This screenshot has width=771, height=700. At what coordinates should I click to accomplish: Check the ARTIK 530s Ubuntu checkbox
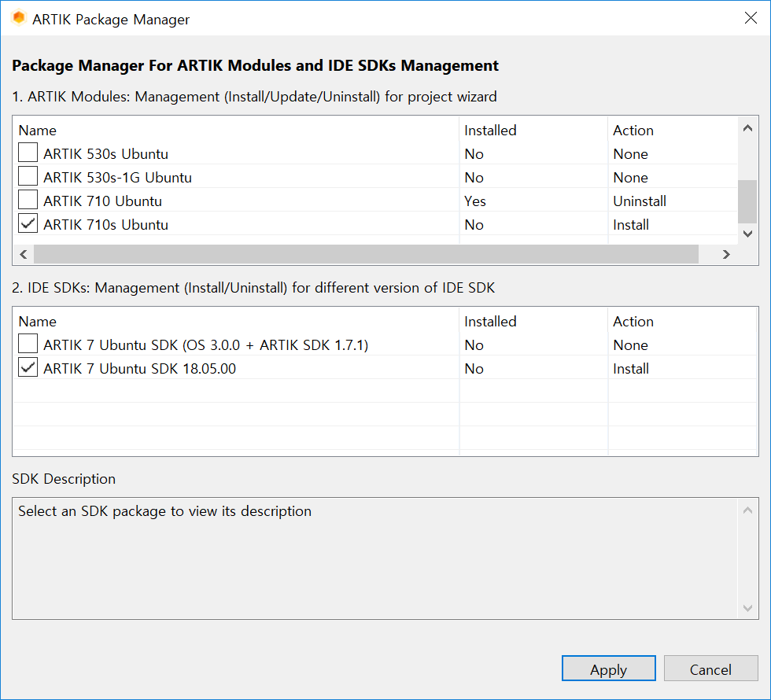coord(28,153)
